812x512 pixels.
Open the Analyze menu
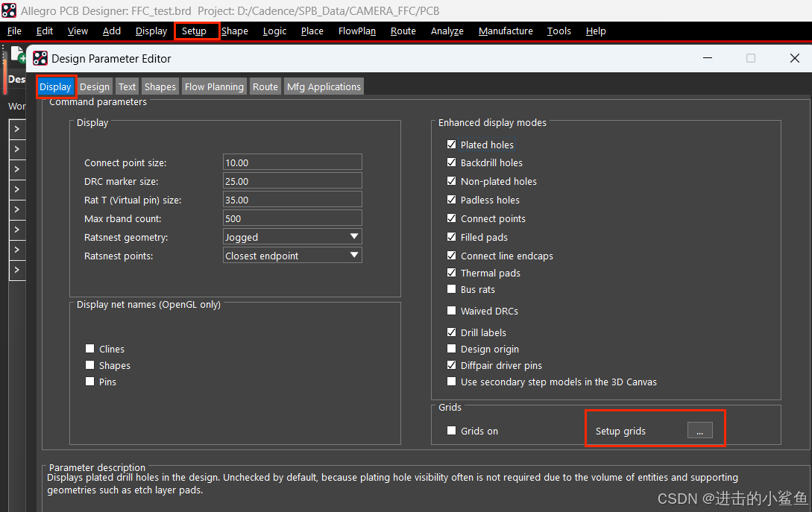coord(447,31)
